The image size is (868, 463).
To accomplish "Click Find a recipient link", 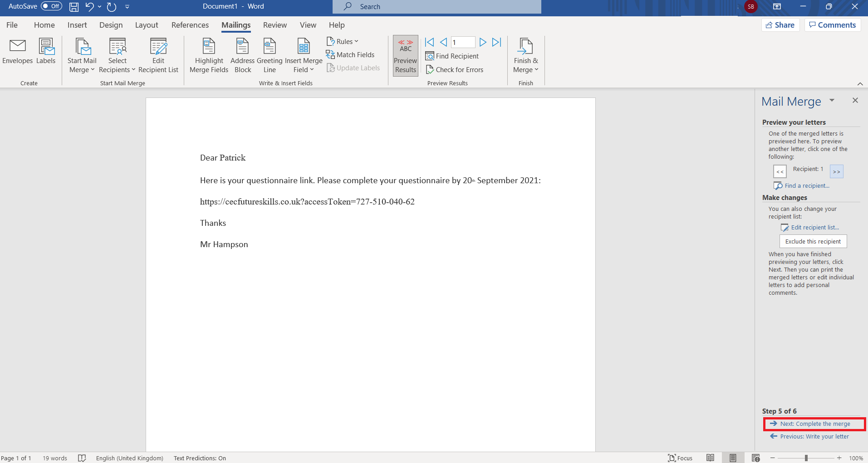I will pyautogui.click(x=802, y=185).
